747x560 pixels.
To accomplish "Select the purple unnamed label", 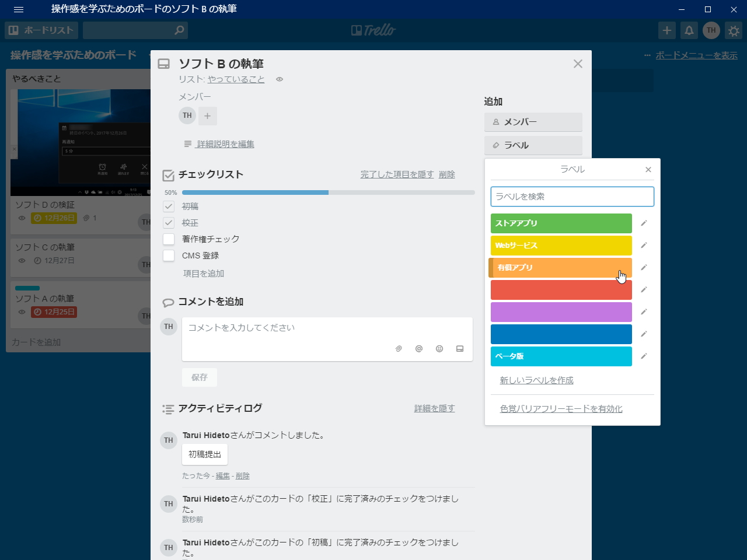I will (561, 312).
